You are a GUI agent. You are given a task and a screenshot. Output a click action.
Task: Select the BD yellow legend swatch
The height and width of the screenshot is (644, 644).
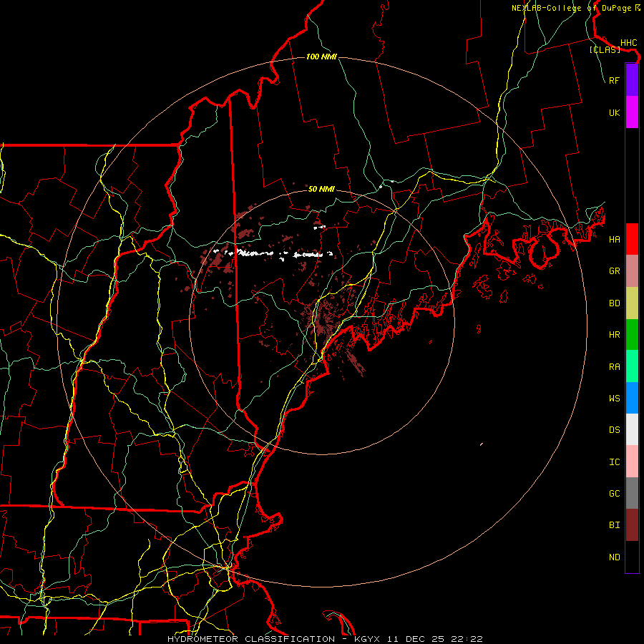[x=632, y=303]
